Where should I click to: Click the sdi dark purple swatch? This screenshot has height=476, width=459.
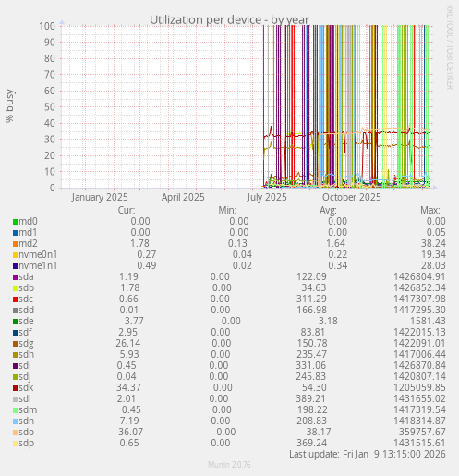pyautogui.click(x=16, y=366)
